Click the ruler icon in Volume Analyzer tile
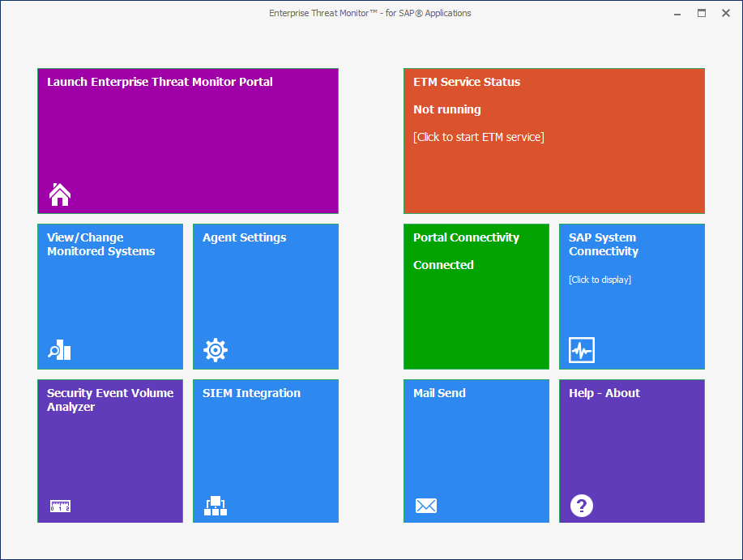 point(60,506)
